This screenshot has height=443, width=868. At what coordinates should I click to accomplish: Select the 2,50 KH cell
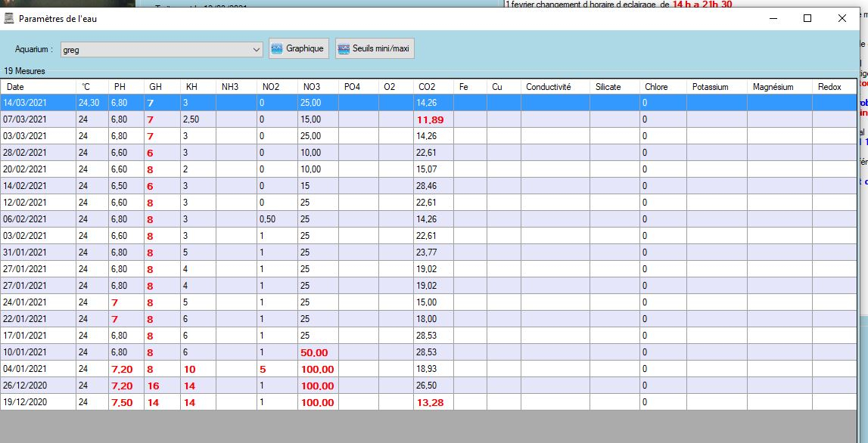pyautogui.click(x=198, y=119)
